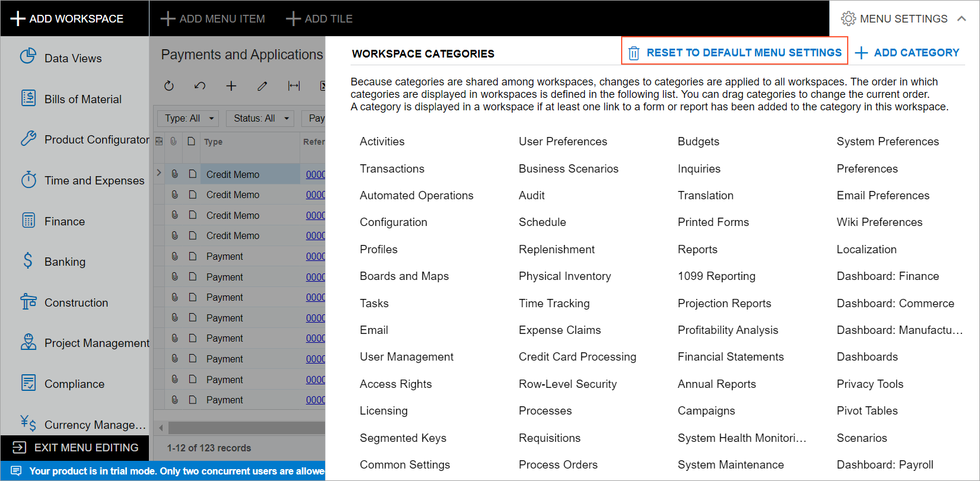This screenshot has width=980, height=481.
Task: Expand the Type: All filter dropdown
Action: 188,119
